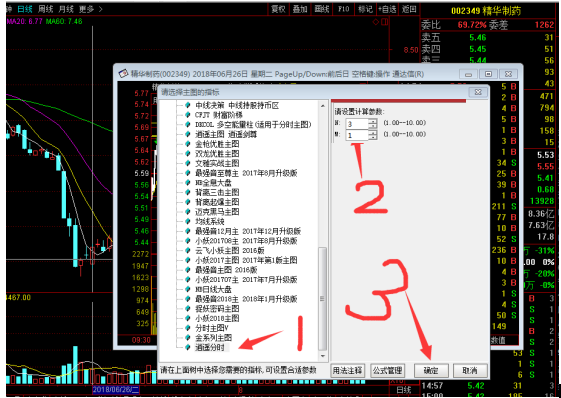
Task: Select the MB日线大盘 indicator
Action: pos(213,289)
